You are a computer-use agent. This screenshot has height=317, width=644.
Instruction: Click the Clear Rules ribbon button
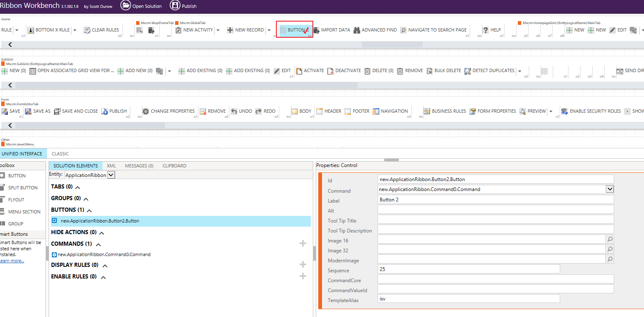coord(101,30)
